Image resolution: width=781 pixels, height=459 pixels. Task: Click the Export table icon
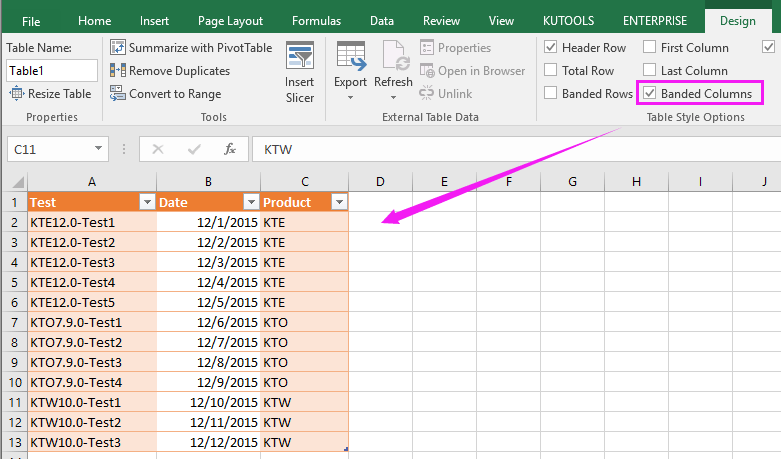[x=350, y=56]
